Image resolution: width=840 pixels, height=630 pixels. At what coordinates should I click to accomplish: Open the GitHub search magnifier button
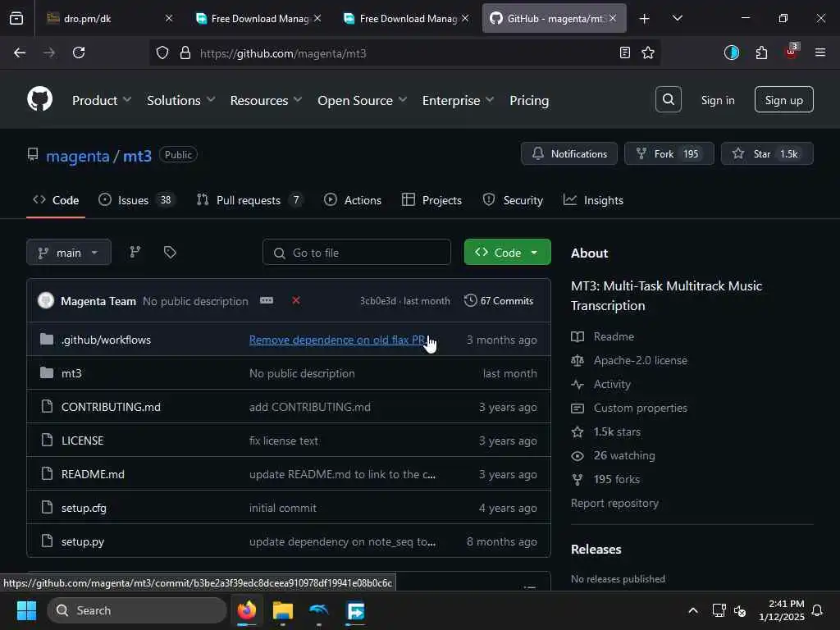(x=668, y=99)
